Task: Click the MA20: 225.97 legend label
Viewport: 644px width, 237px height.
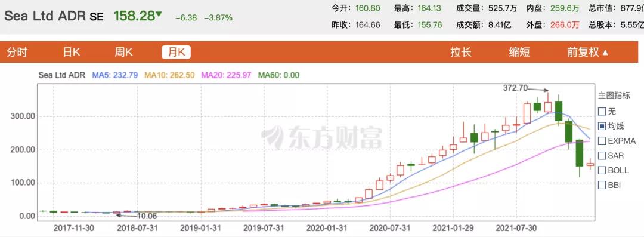Action: pyautogui.click(x=226, y=75)
